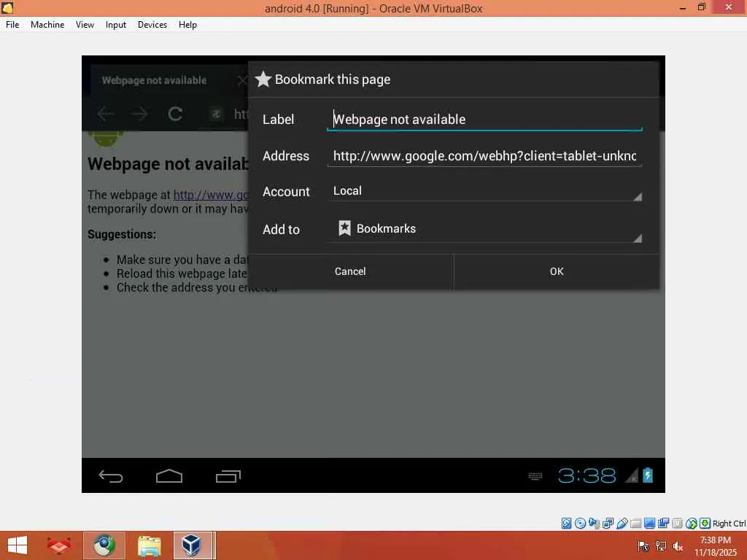Open the View menu
Viewport: 747px width, 560px height.
[x=85, y=25]
